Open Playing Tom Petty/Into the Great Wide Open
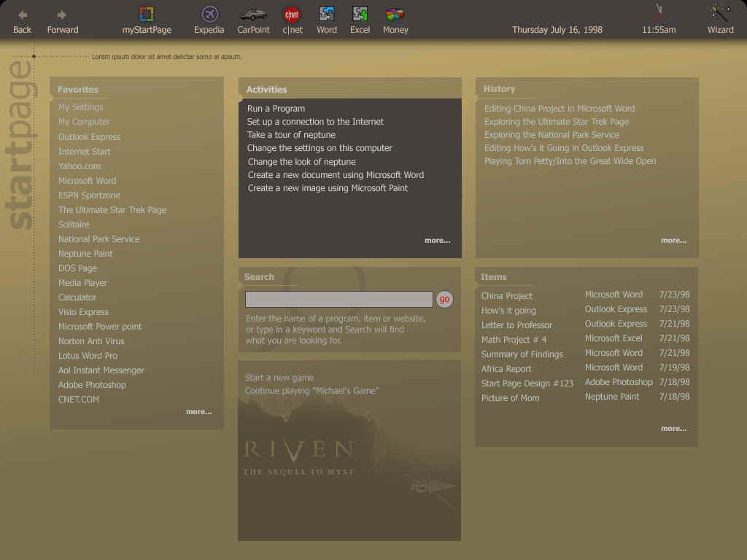This screenshot has height=560, width=747. point(570,161)
